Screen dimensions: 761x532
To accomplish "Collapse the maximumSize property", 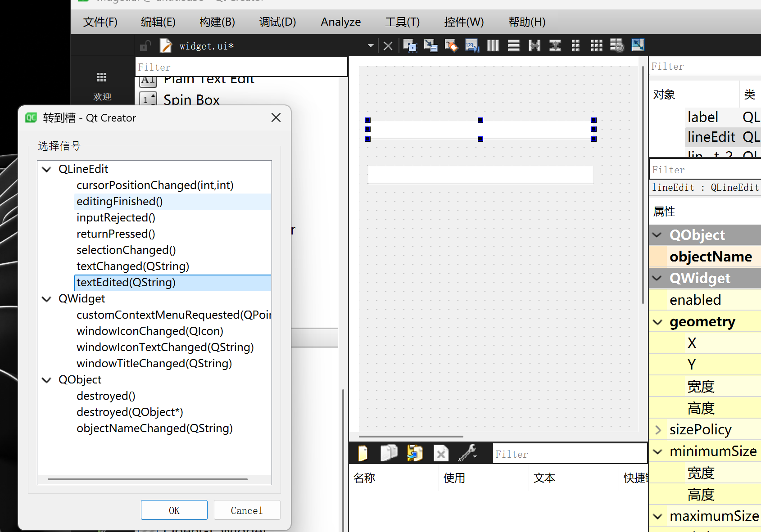I will pyautogui.click(x=658, y=516).
